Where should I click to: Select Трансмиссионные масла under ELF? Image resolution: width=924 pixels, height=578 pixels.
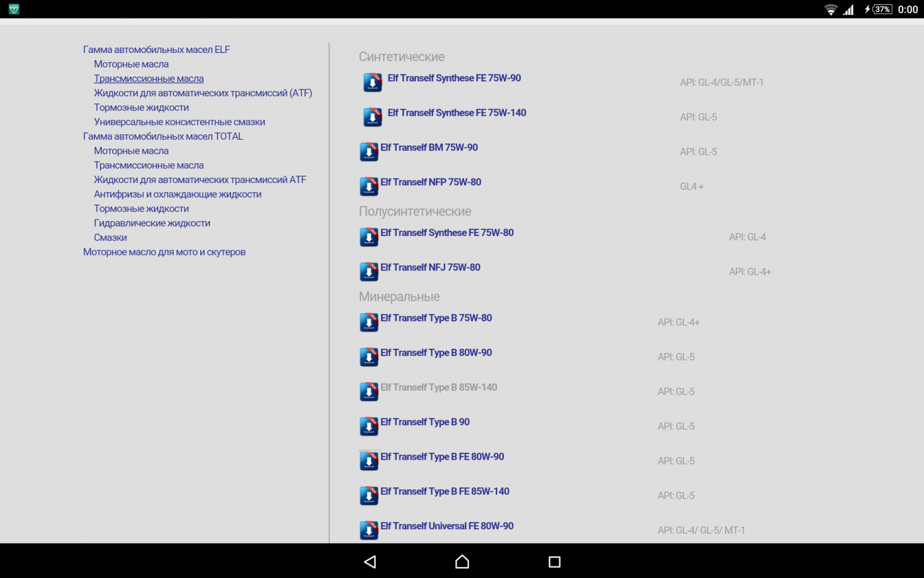[x=148, y=78]
